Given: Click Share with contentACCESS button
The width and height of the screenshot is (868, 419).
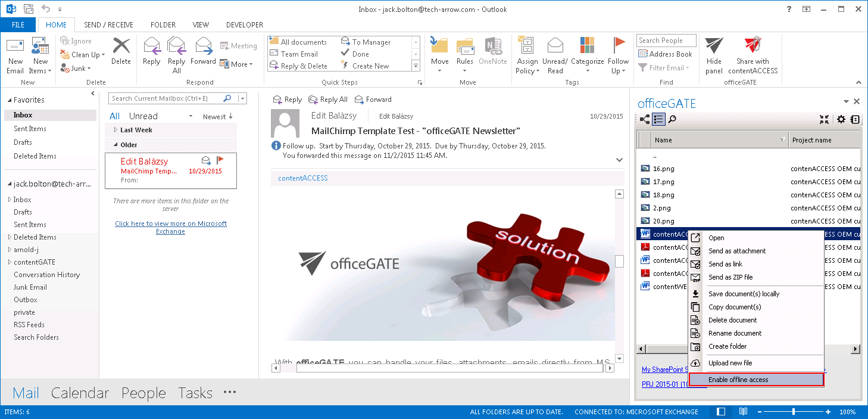Looking at the screenshot, I should point(753,55).
